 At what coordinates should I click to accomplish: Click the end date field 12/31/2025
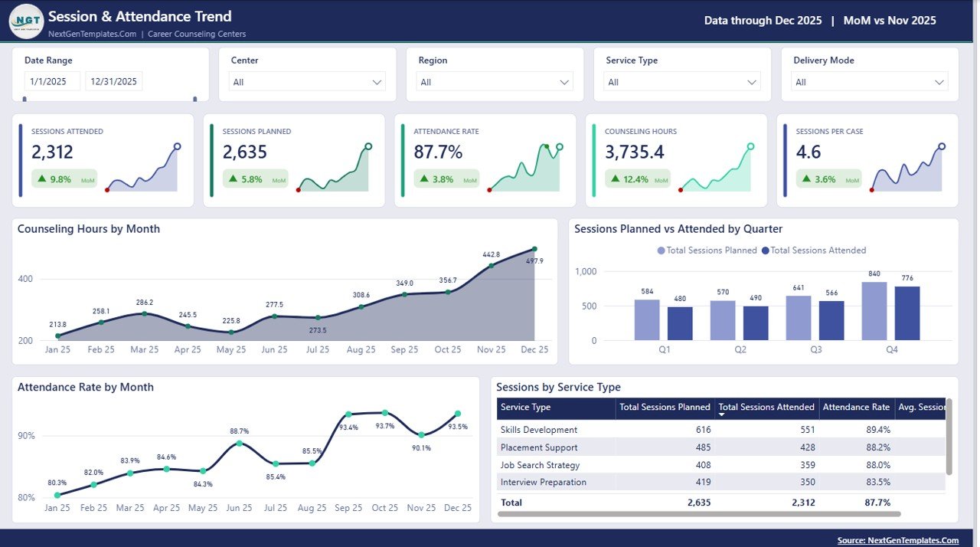[x=114, y=81]
